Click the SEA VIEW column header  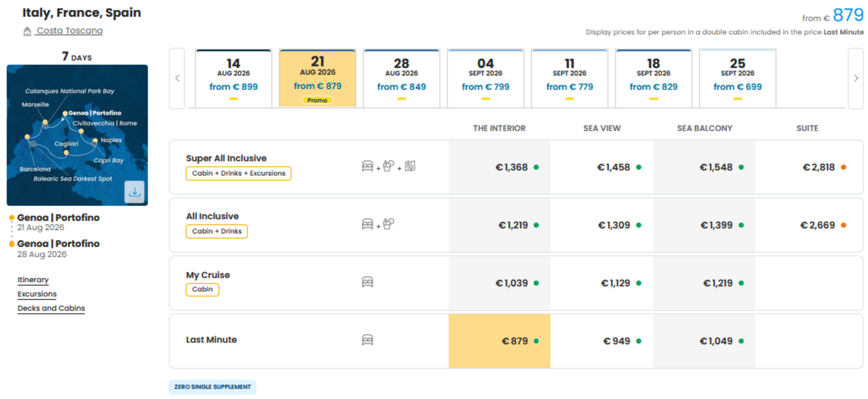pyautogui.click(x=602, y=128)
